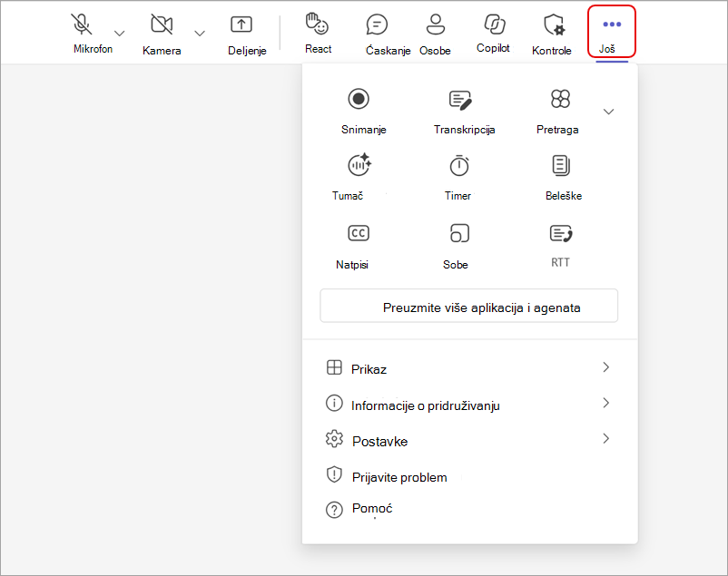Image resolution: width=728 pixels, height=576 pixels.
Task: Click the Deljenje share screen icon
Action: tap(241, 24)
